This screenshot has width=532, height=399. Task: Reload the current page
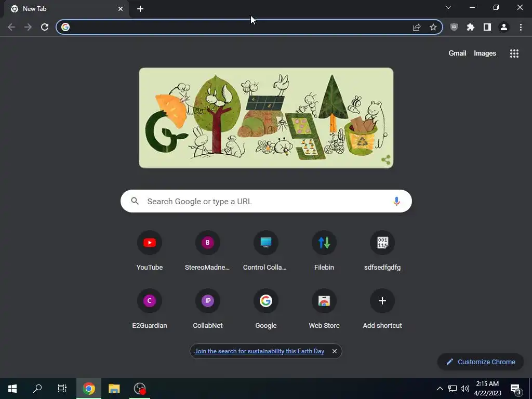[45, 27]
